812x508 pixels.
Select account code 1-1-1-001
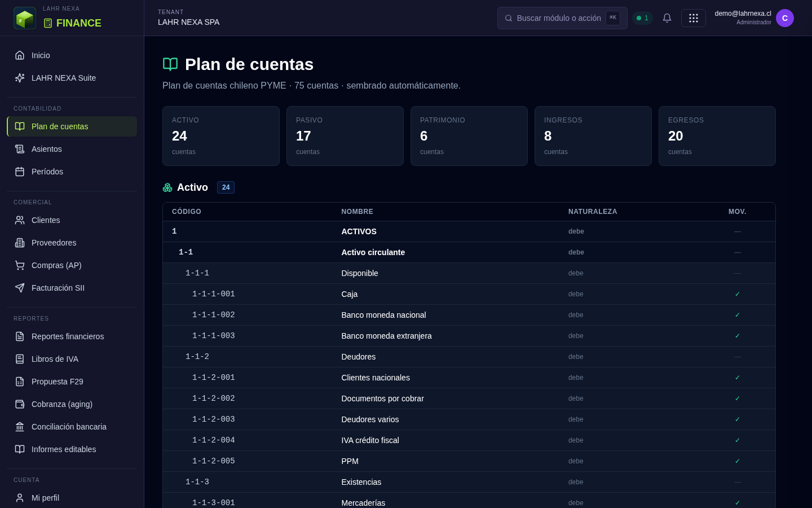214,294
